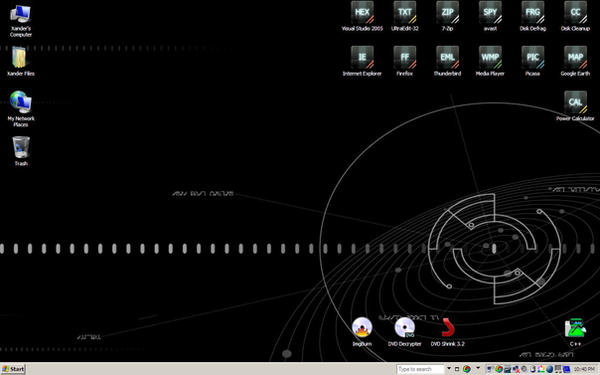
Task: Open the avast SPY icon
Action: coord(490,16)
